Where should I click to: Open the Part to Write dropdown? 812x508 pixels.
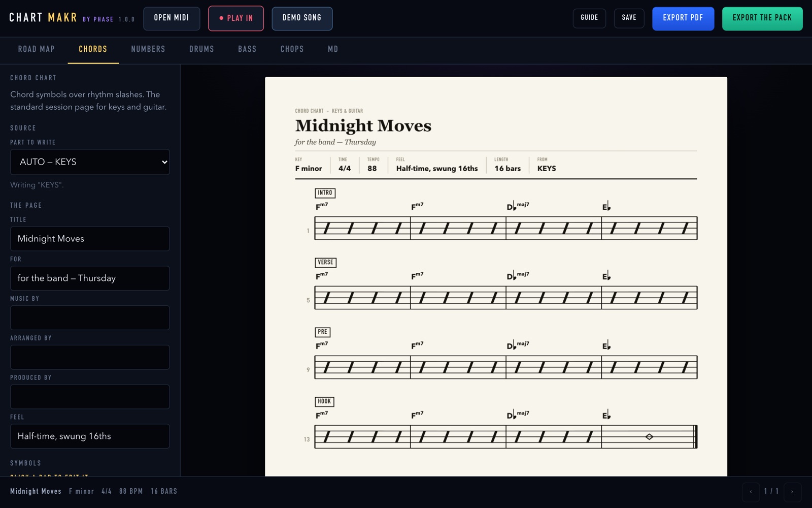click(90, 162)
